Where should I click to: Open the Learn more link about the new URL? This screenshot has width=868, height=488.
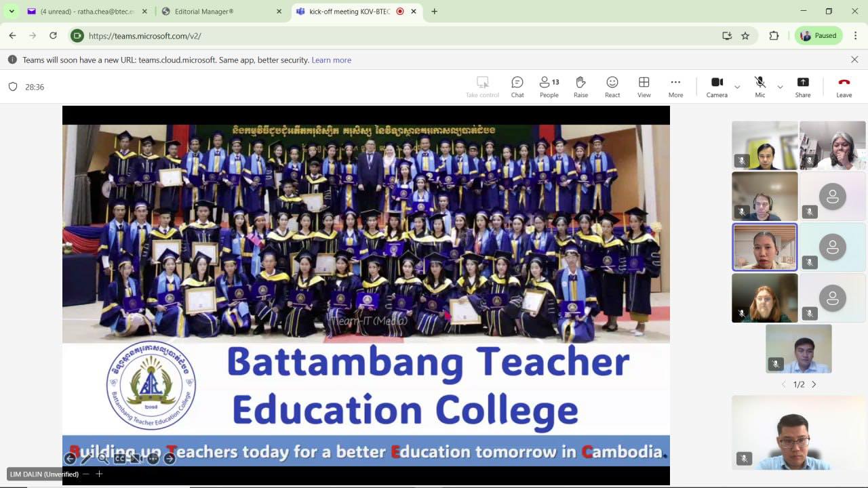pos(331,60)
